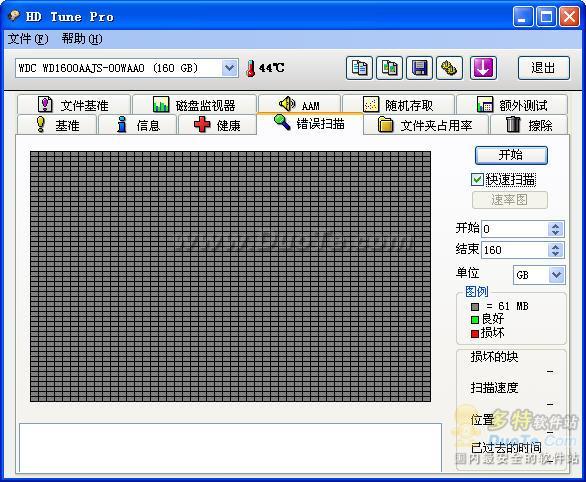Click the 退出 exit button

point(543,68)
